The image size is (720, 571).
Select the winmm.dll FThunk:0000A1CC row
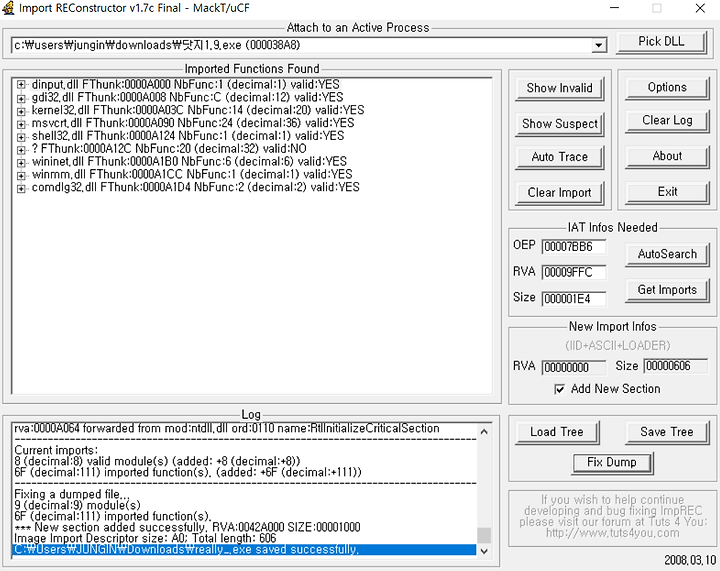pos(192,174)
